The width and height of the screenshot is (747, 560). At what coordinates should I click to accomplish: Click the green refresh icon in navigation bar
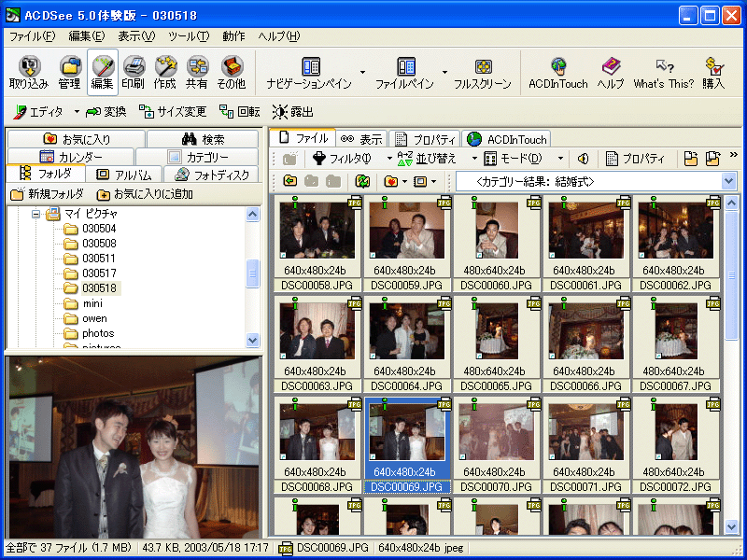coord(362,181)
